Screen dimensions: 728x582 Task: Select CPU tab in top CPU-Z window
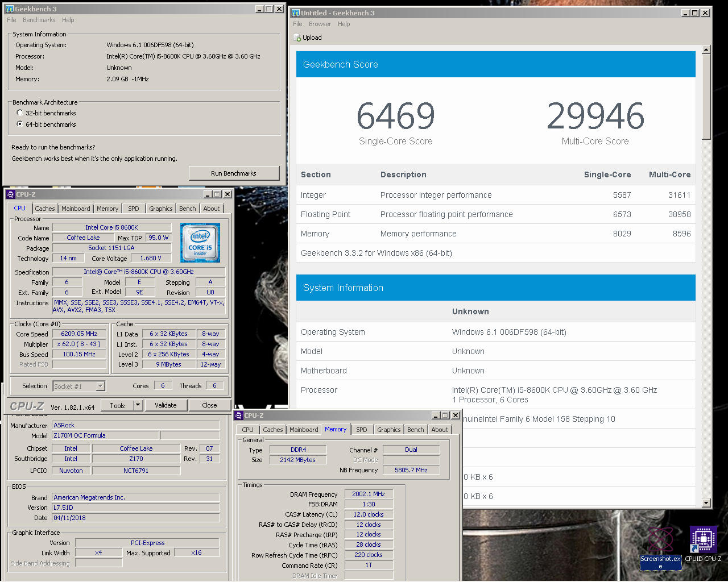20,208
